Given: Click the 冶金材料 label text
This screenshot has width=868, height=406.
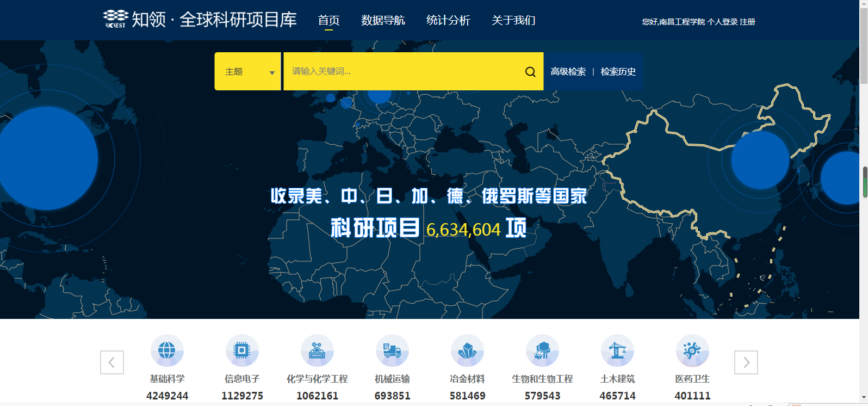Looking at the screenshot, I should click(467, 379).
